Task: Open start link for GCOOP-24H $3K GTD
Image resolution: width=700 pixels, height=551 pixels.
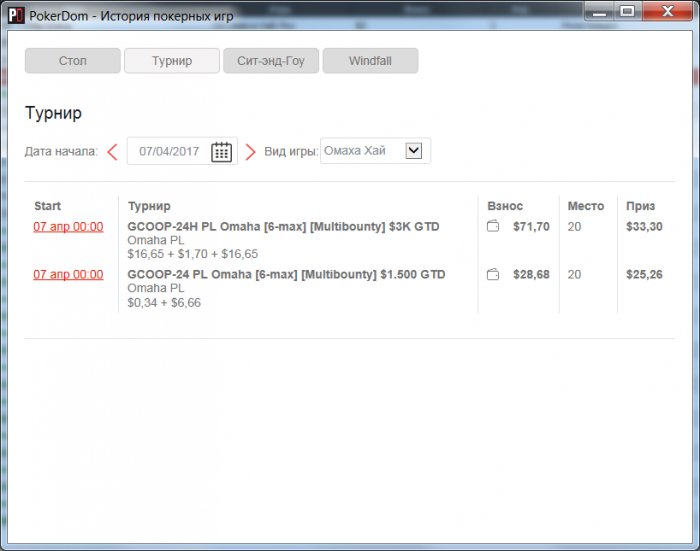Action: point(68,227)
